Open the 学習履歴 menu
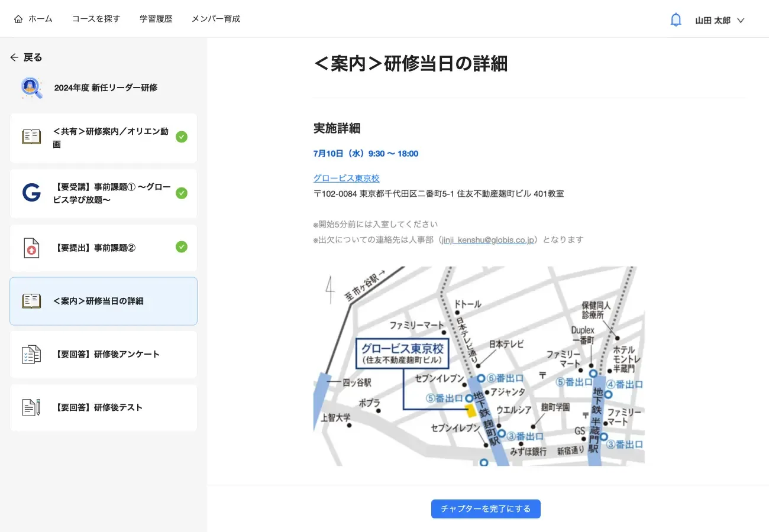 (x=156, y=19)
